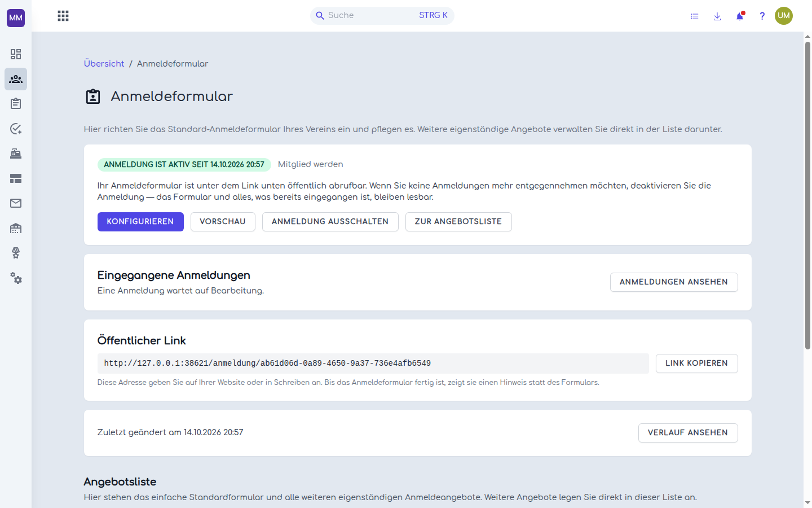Image resolution: width=812 pixels, height=508 pixels.
Task: Open the UM user avatar menu
Action: tap(784, 16)
